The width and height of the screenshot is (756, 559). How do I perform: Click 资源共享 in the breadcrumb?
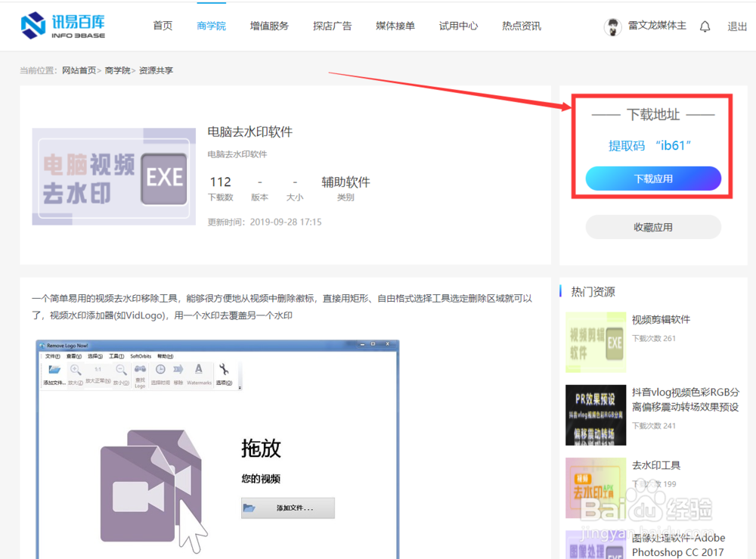point(156,70)
